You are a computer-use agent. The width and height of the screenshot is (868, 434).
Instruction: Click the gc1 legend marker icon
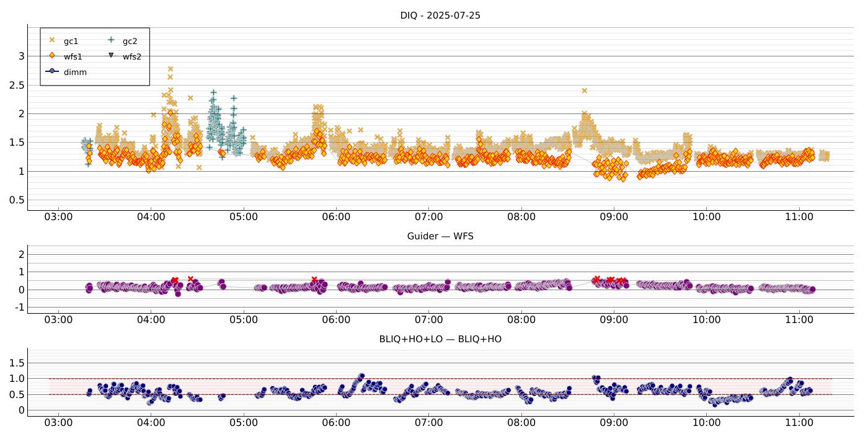[x=52, y=41]
